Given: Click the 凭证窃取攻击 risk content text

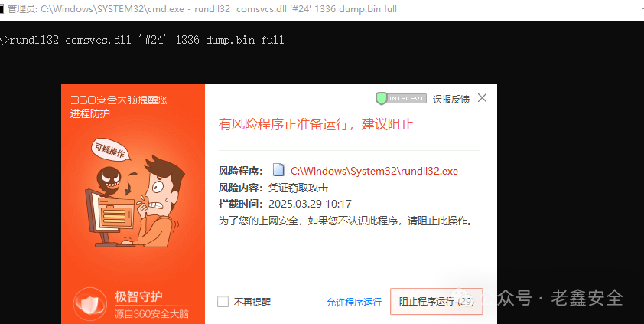Looking at the screenshot, I should pos(298,188).
